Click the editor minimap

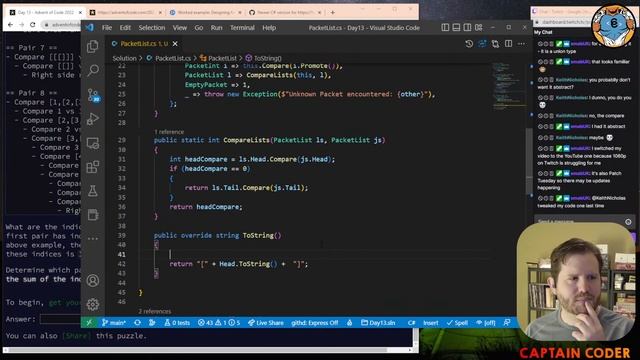click(509, 87)
